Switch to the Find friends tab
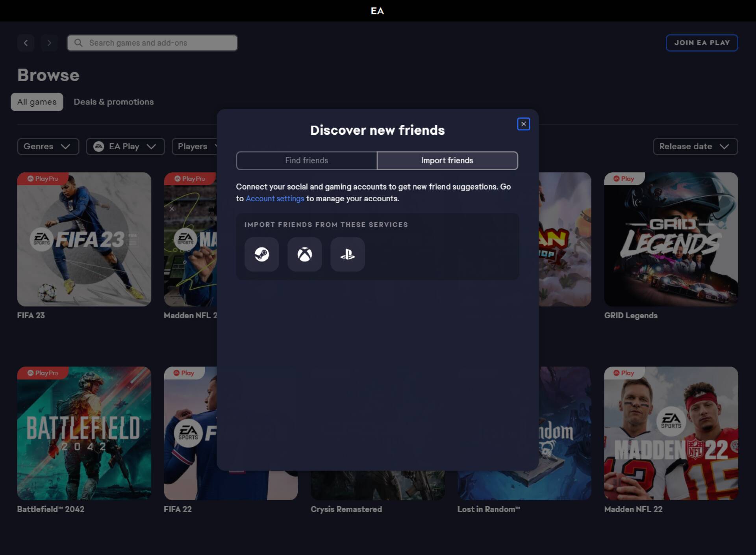The image size is (756, 555). pos(306,160)
